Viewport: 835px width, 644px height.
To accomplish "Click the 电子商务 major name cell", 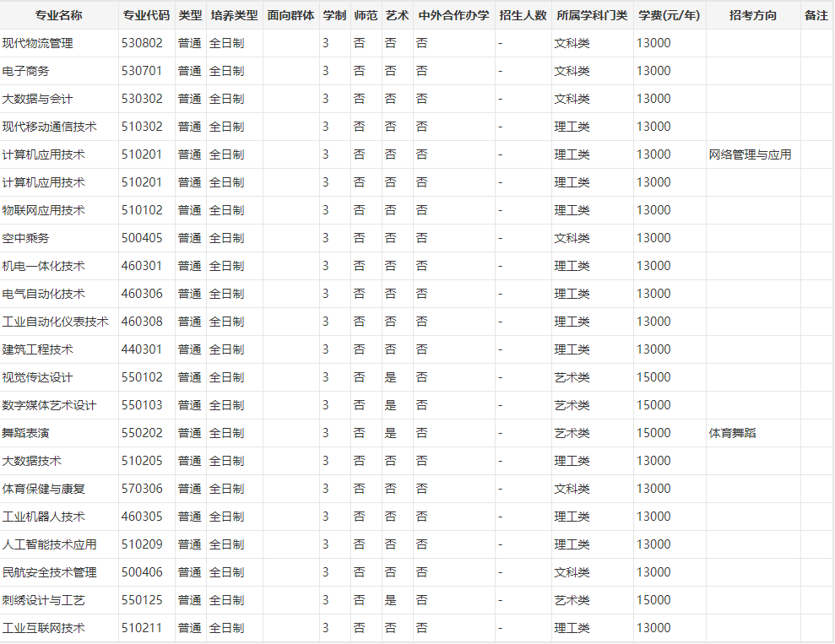I will [x=26, y=71].
